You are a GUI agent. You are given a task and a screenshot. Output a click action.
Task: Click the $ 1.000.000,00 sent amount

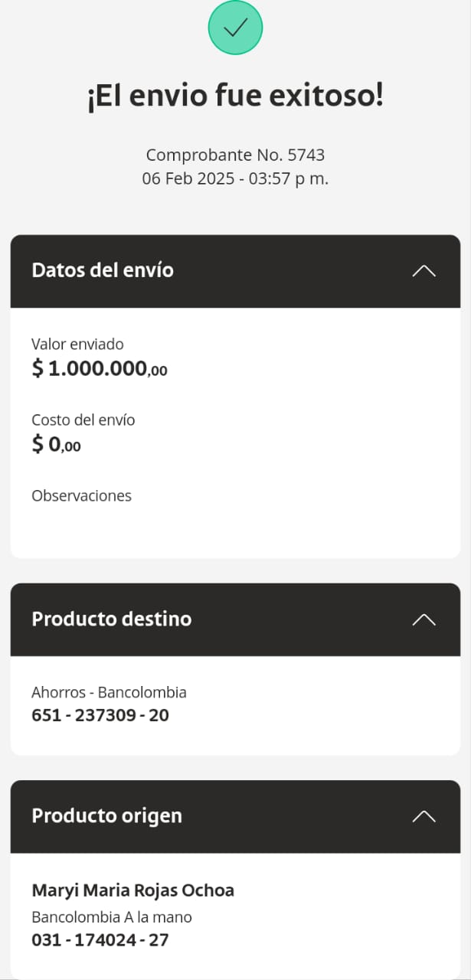(x=100, y=369)
